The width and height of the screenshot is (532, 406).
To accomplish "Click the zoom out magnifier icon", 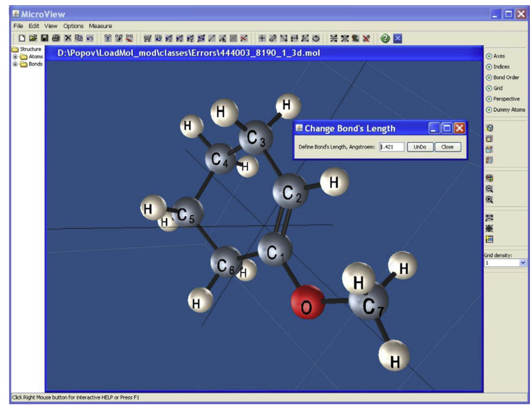I will [x=489, y=189].
